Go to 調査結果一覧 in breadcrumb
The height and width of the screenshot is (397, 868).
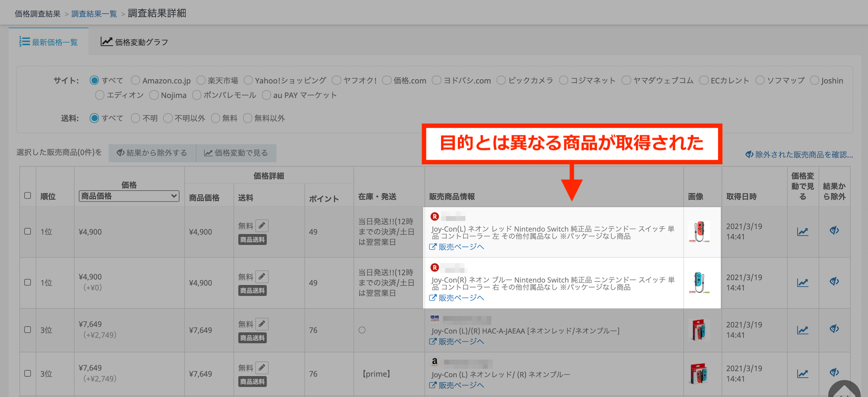coord(94,14)
